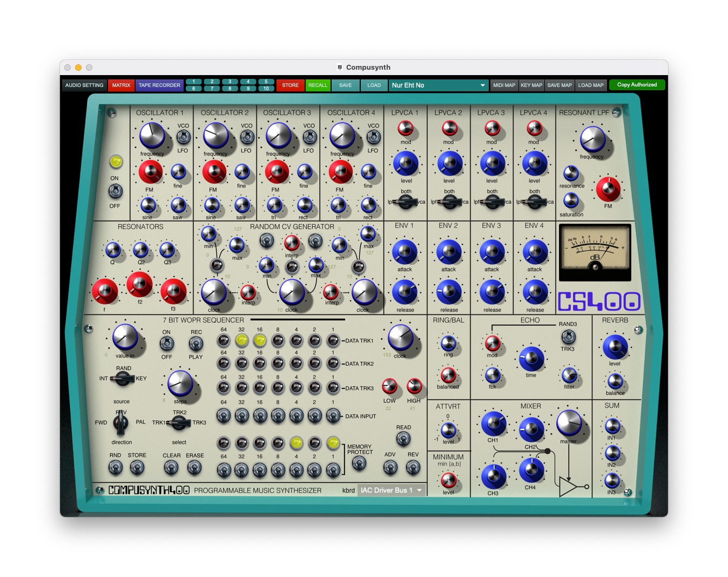Click the Reverb level knob
Screen dimensions: 728x577
tap(615, 347)
